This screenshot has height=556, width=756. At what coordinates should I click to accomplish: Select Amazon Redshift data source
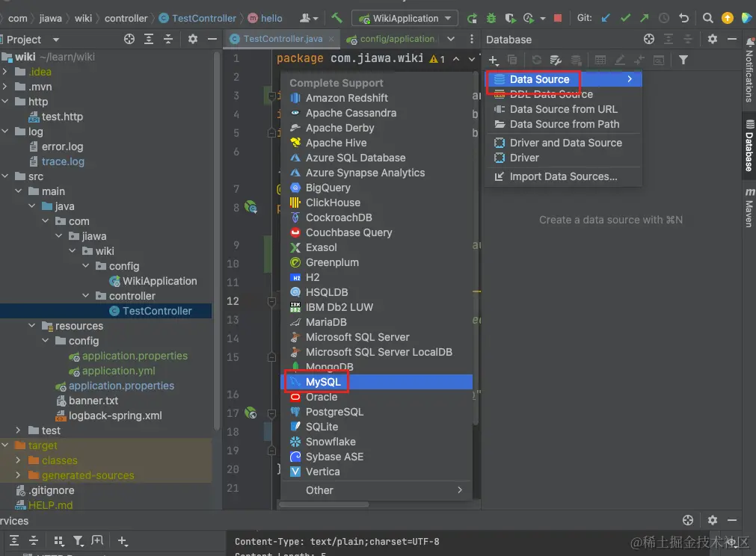[x=377, y=99]
